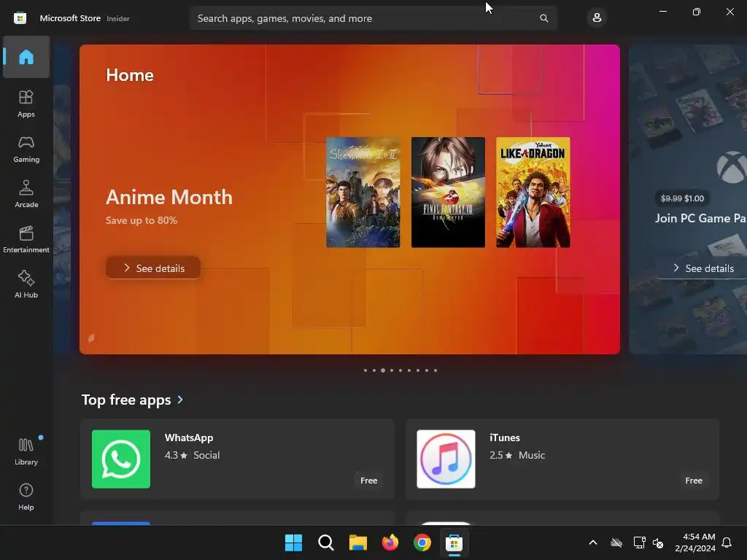This screenshot has width=747, height=560.
Task: Select the fourth carousel page dot
Action: tap(392, 370)
